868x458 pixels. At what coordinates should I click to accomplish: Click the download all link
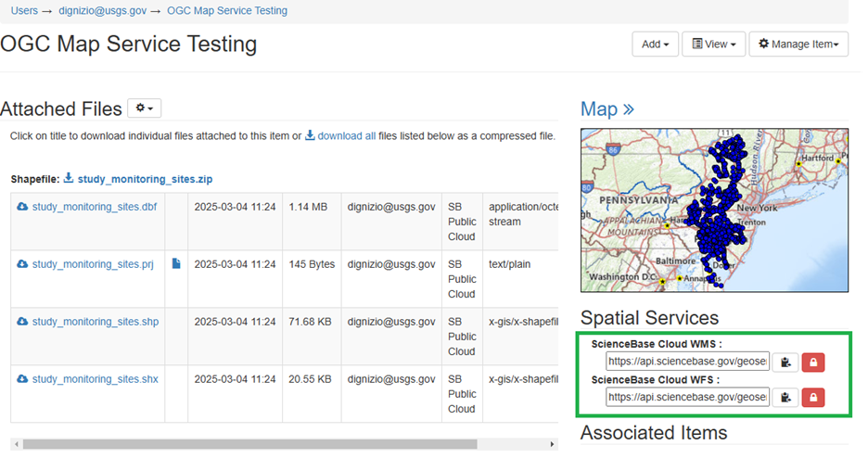click(347, 136)
